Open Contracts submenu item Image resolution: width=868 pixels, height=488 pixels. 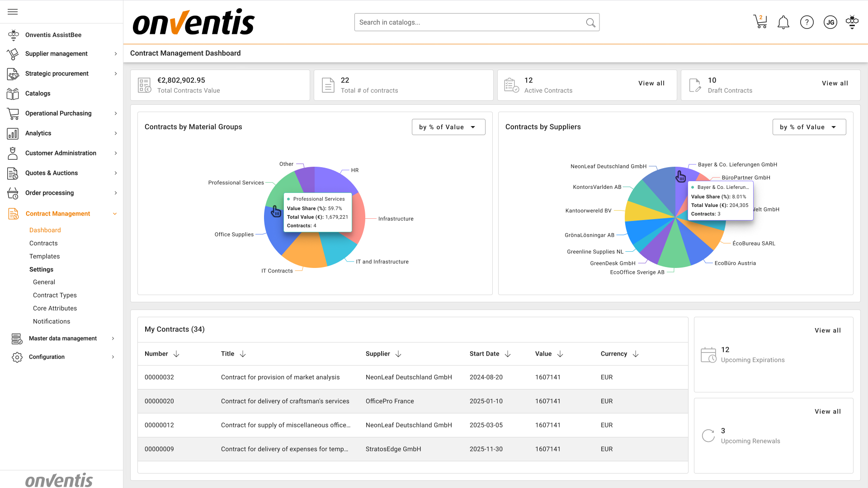[43, 243]
